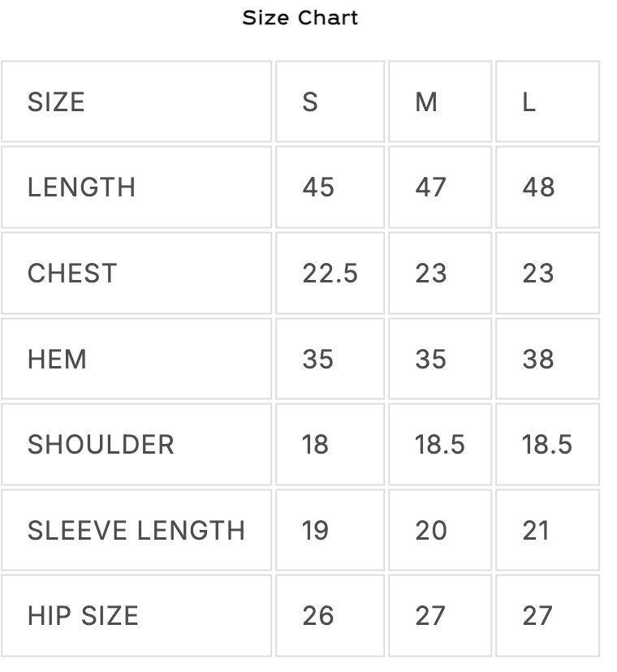Viewport: 617px width, 672px height.
Task: Select sleeve length value 20 for size M
Action: [430, 531]
